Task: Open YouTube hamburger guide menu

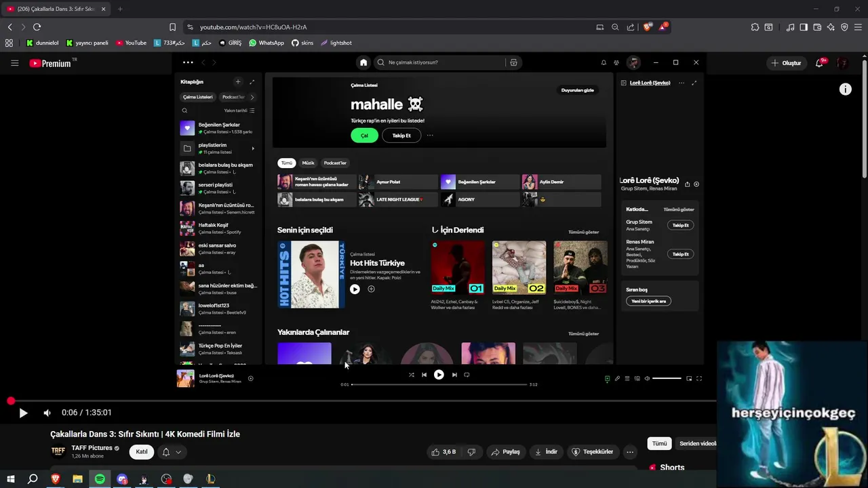Action: pyautogui.click(x=15, y=63)
